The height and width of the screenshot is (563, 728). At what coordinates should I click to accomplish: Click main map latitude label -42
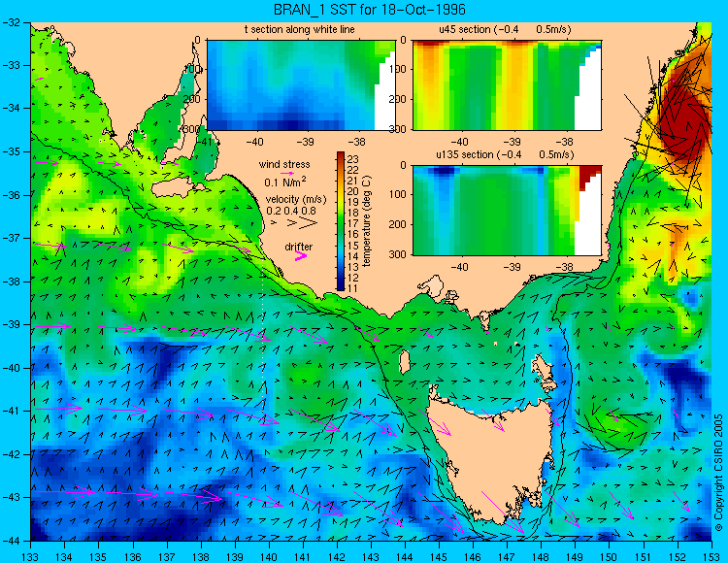(11, 454)
